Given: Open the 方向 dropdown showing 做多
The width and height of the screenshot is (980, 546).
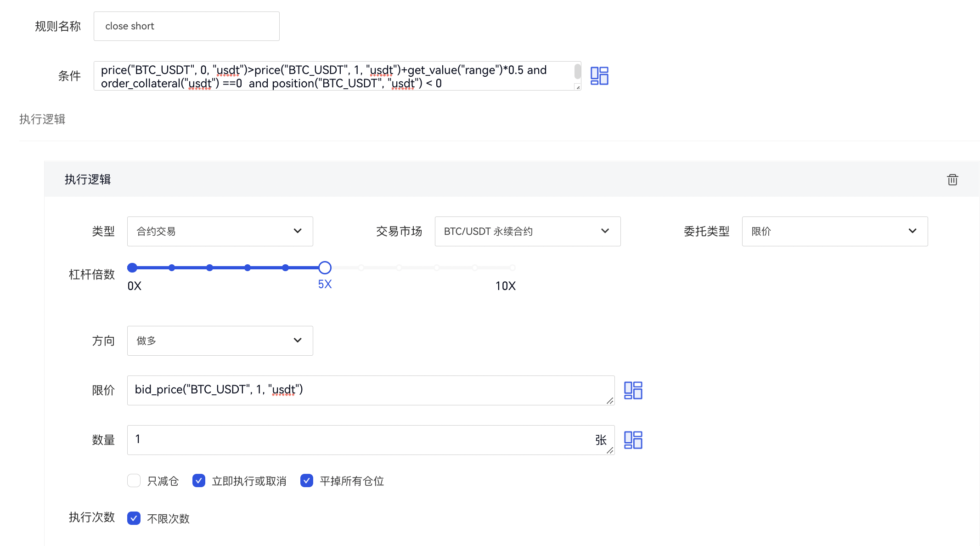Looking at the screenshot, I should coord(220,341).
